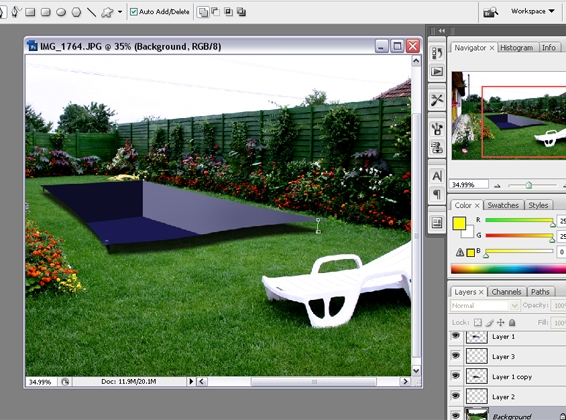Viewport: 566px width, 420px height.
Task: Click the gamut-safe yellow swatch
Action: point(470,253)
